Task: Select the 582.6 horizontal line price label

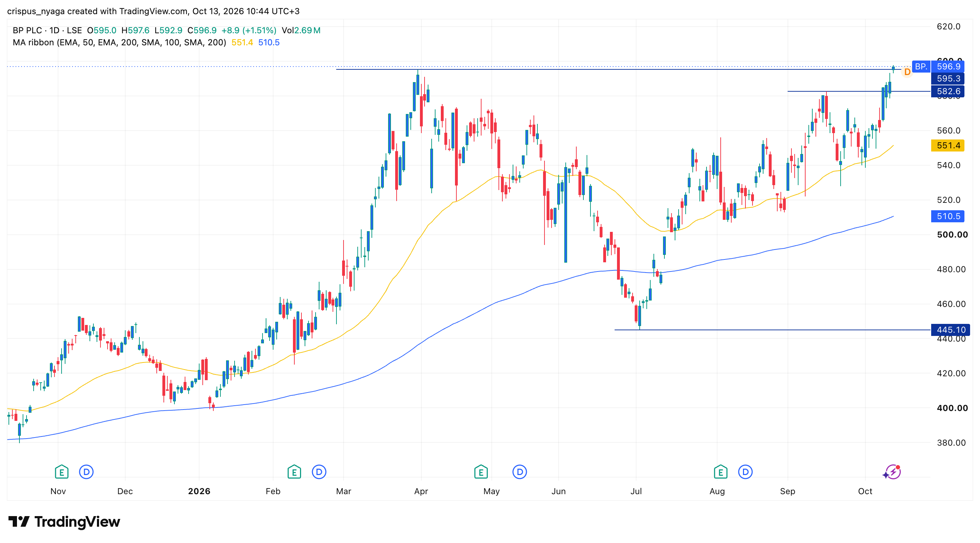Action: [948, 91]
